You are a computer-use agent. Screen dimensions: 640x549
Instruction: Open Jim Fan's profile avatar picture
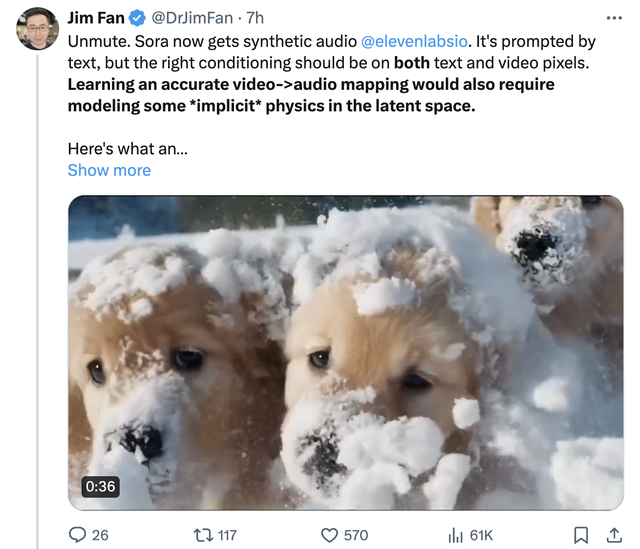(x=37, y=28)
